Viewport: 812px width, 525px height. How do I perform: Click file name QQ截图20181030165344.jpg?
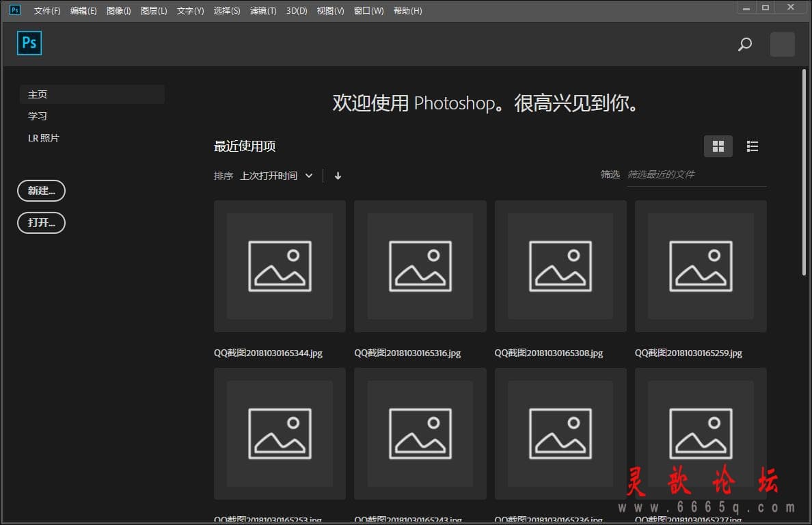point(268,353)
